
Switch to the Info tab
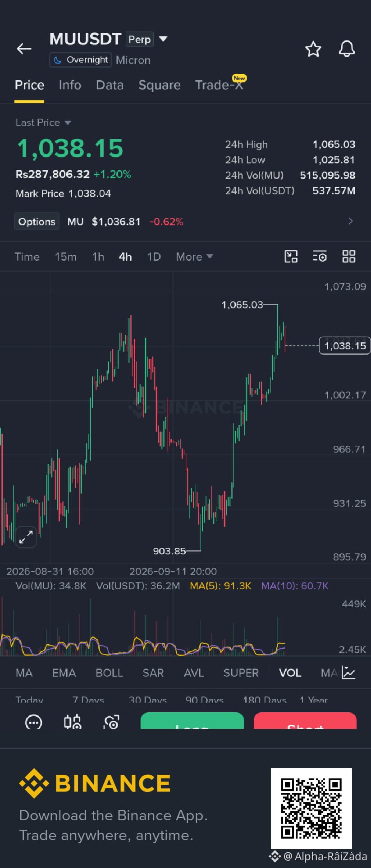pos(70,85)
